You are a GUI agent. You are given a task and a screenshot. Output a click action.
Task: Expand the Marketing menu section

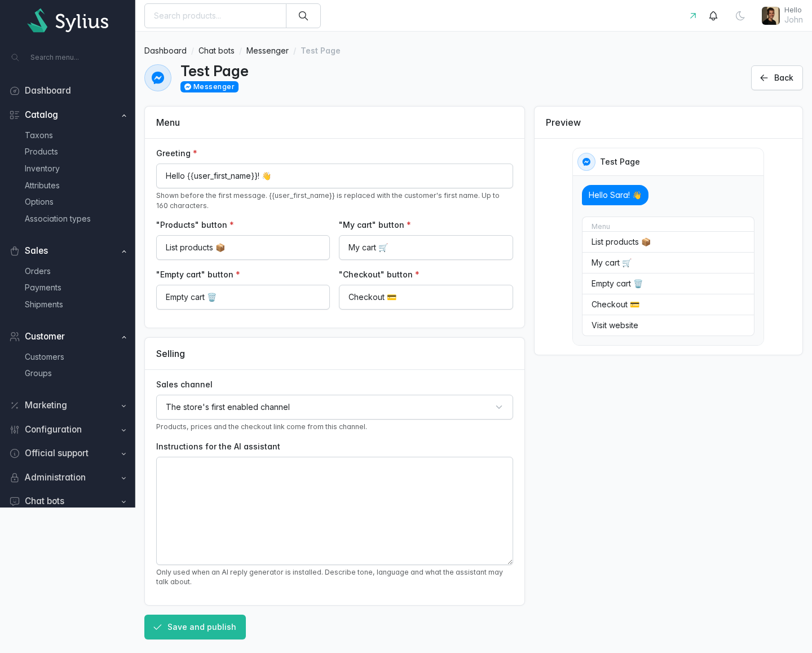124,406
